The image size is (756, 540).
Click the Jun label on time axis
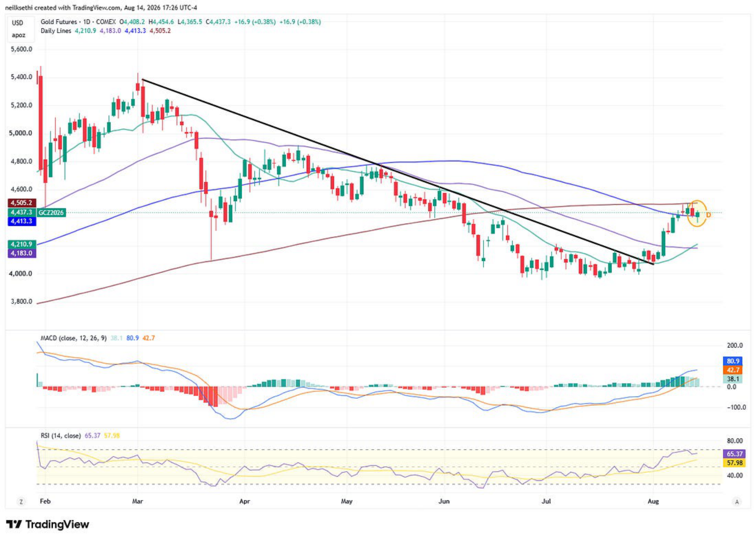(x=444, y=502)
